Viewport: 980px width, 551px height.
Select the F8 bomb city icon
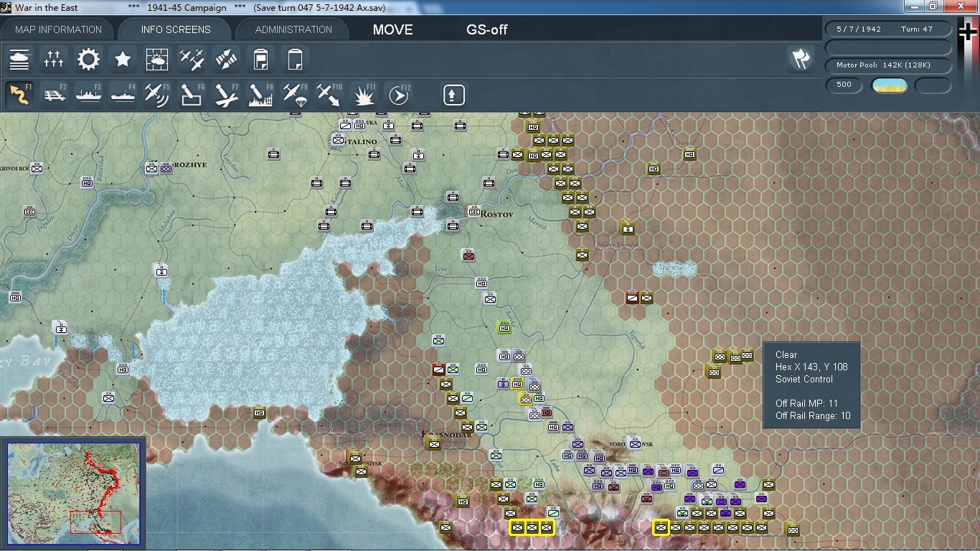tap(260, 95)
